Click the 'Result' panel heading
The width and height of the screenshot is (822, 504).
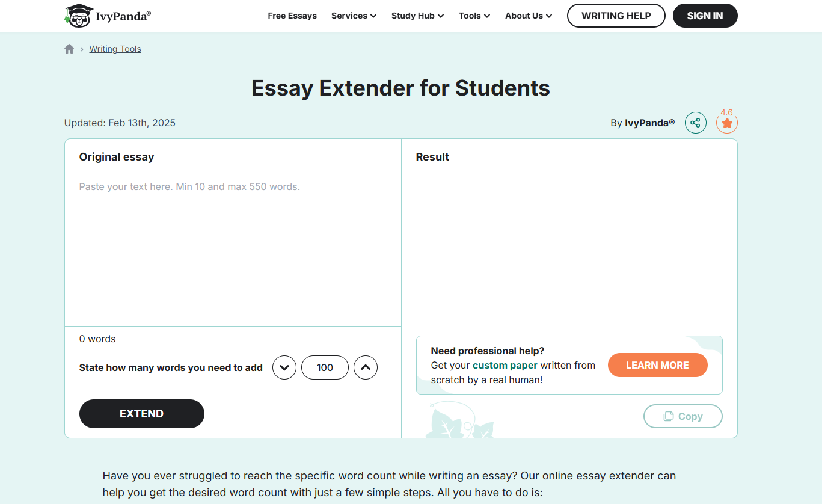pyautogui.click(x=432, y=157)
